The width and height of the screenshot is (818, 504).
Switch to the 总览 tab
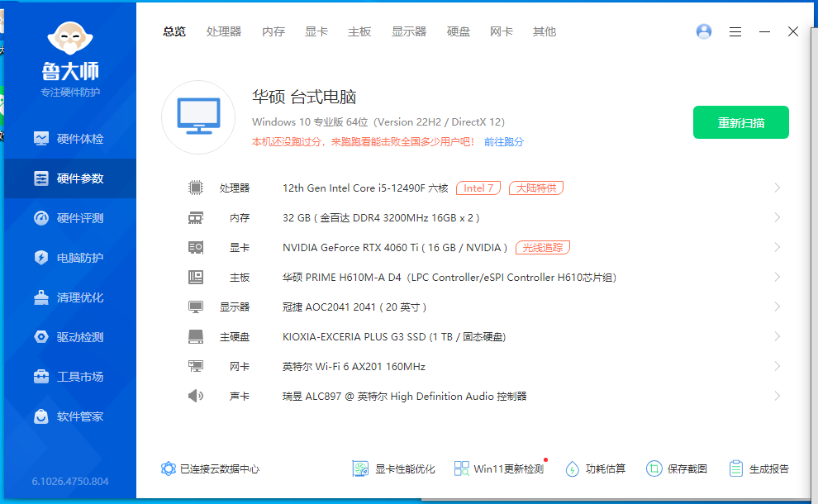tap(174, 32)
